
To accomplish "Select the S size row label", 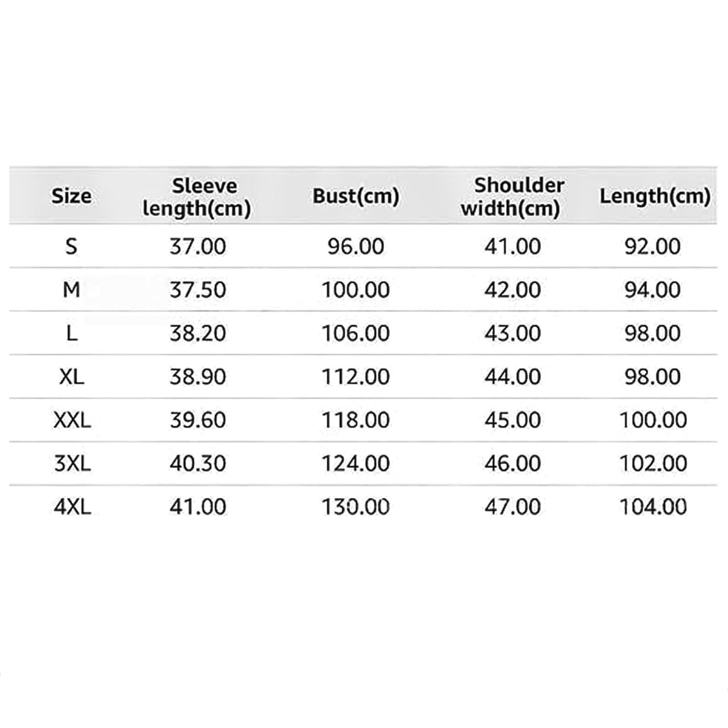I will pyautogui.click(x=71, y=246).
